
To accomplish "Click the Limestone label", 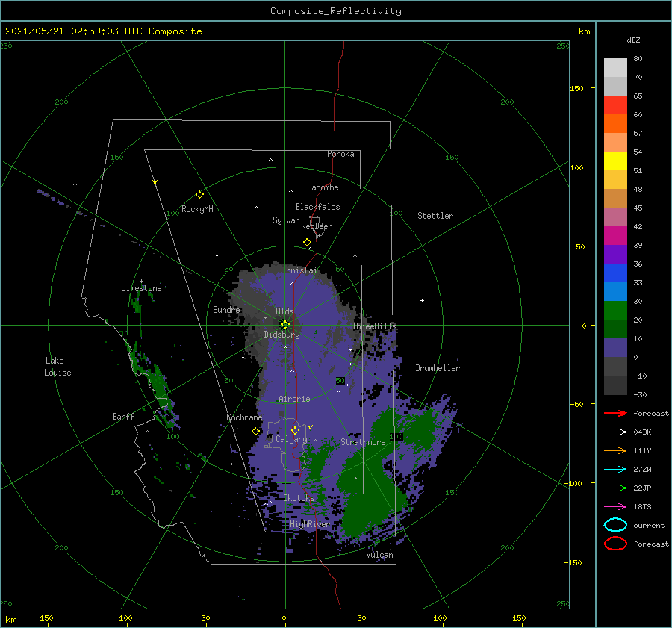I will coord(141,288).
